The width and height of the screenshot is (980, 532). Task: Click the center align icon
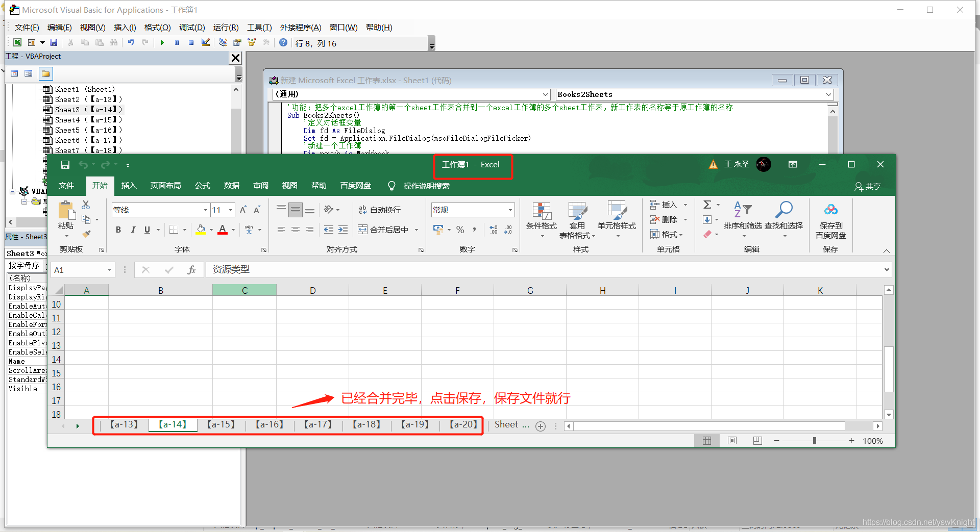296,230
